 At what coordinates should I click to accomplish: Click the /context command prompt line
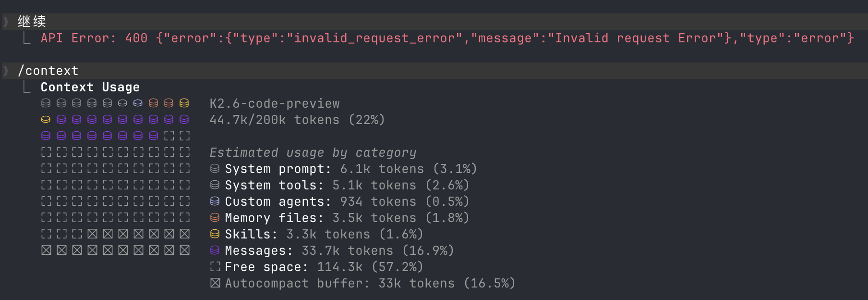click(x=435, y=71)
